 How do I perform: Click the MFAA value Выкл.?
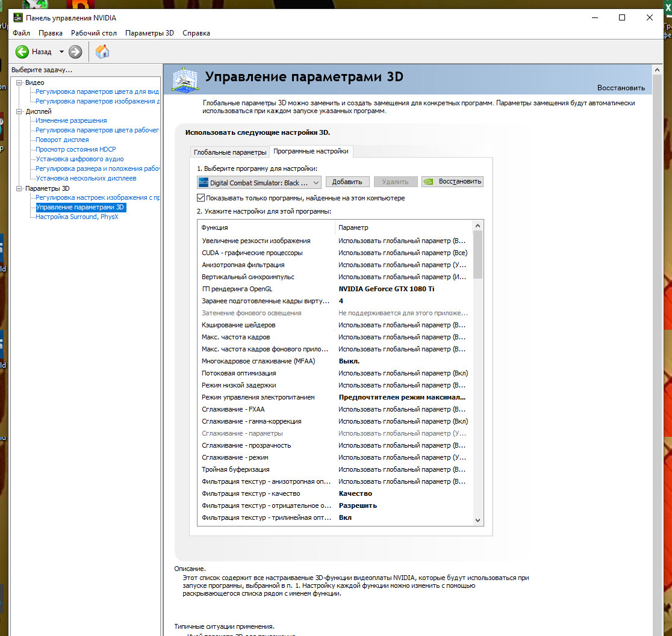[x=349, y=361]
